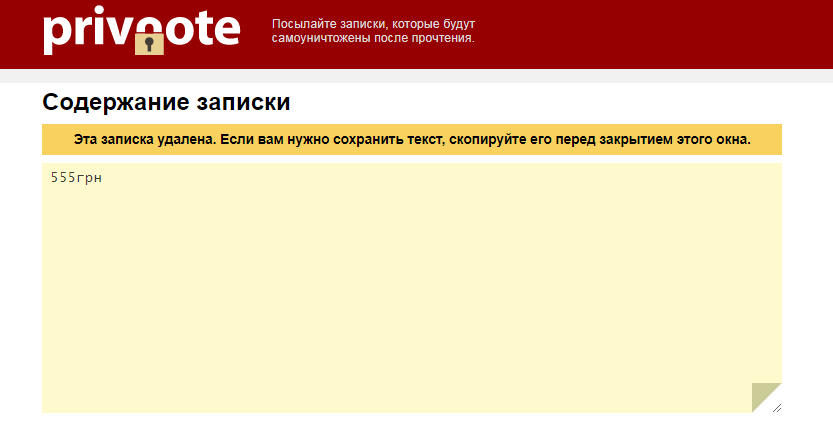
Task: Click the 'Эта записка удалена' warning banner
Action: click(x=412, y=140)
